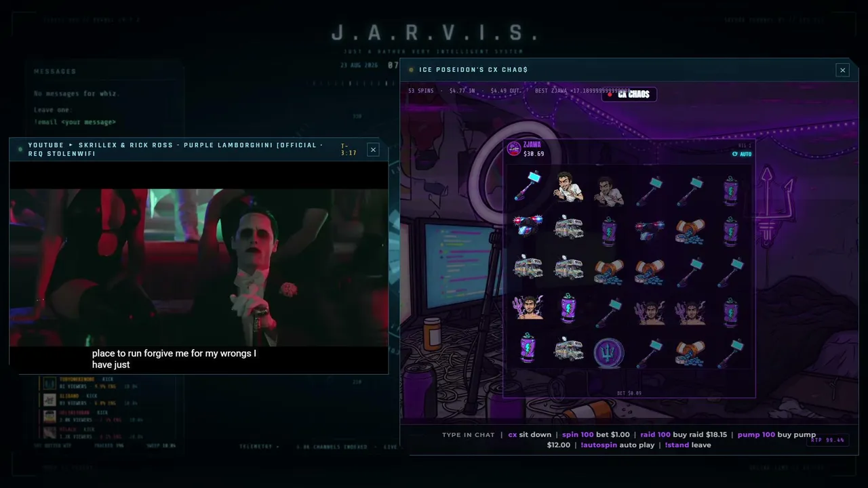The height and width of the screenshot is (488, 868).
Task: Click the energy can in the top-right grid cell
Action: [x=730, y=190]
